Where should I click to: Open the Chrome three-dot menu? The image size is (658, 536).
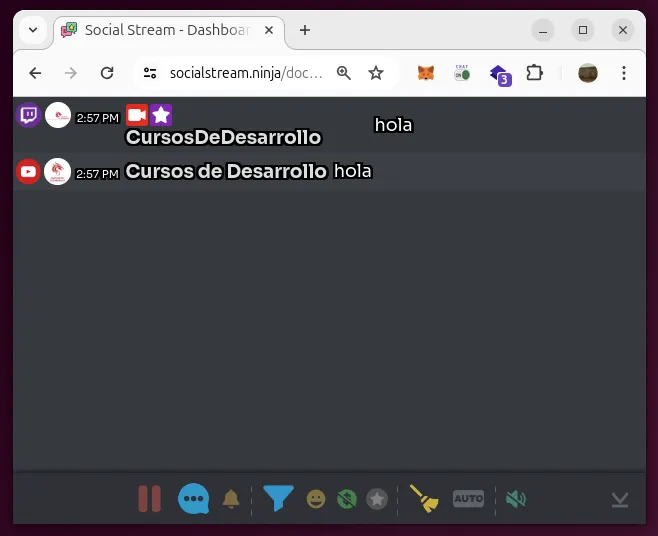pyautogui.click(x=624, y=73)
